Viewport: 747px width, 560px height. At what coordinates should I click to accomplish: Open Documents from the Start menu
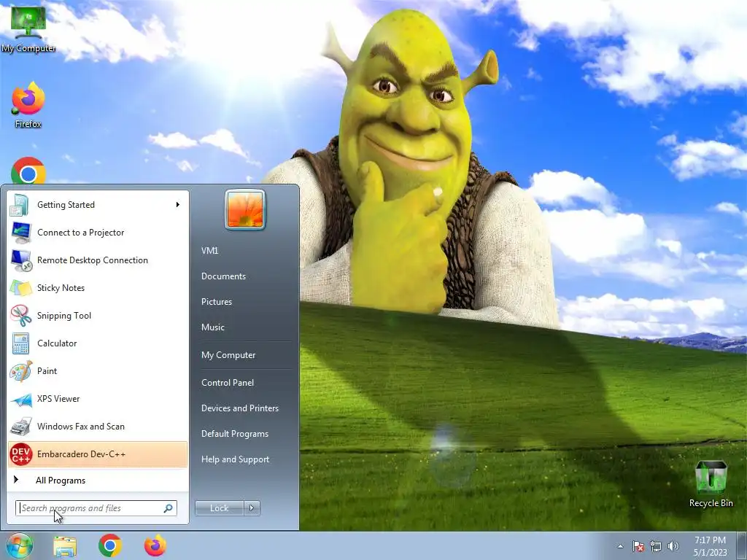(223, 276)
